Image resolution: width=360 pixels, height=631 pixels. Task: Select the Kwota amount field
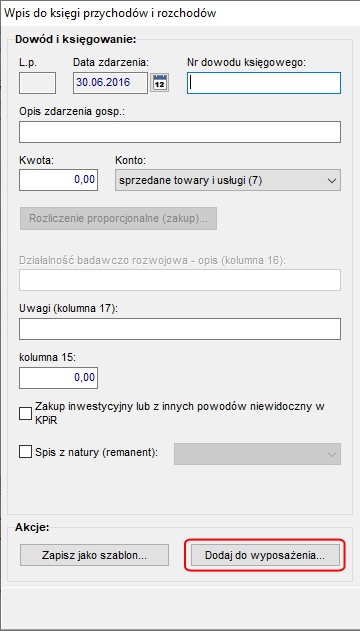[x=58, y=179]
